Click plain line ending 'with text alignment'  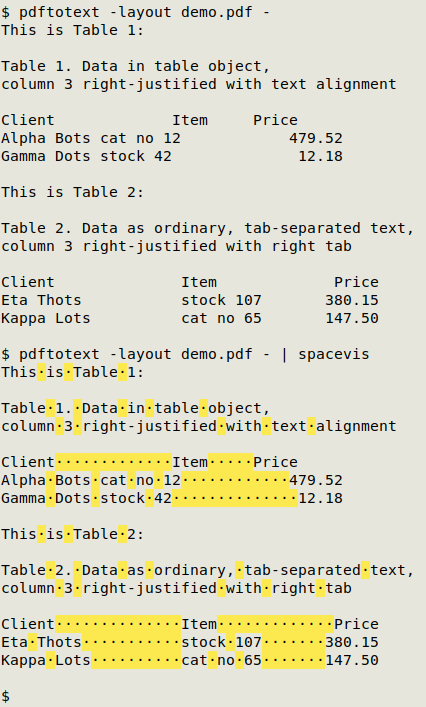198,84
